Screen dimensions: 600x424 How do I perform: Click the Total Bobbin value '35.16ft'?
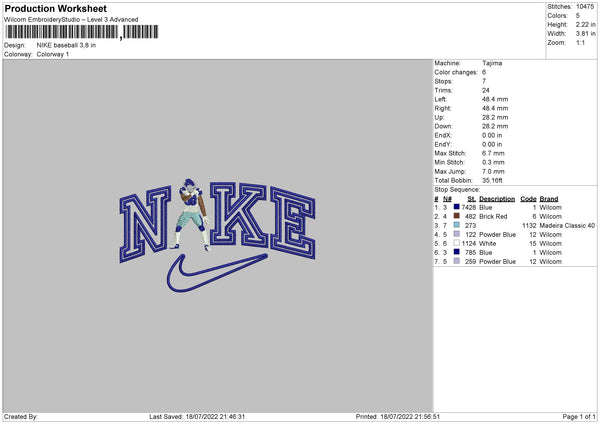(492, 180)
